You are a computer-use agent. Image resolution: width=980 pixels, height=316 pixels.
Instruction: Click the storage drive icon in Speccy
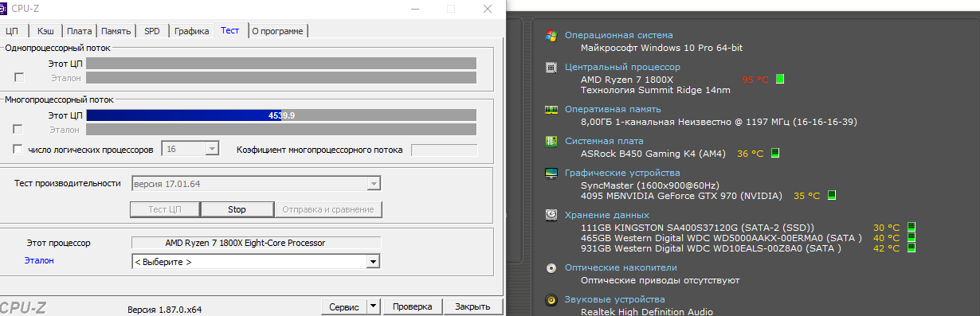(551, 215)
